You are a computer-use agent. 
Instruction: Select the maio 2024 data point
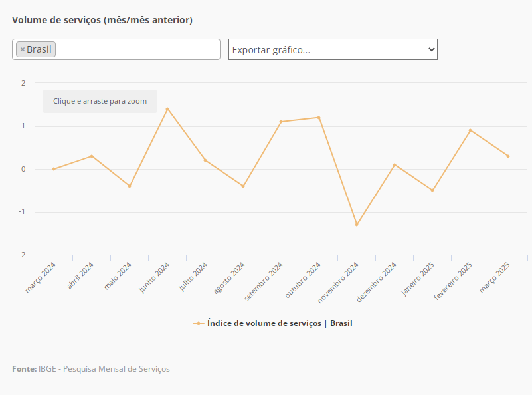[x=130, y=186]
